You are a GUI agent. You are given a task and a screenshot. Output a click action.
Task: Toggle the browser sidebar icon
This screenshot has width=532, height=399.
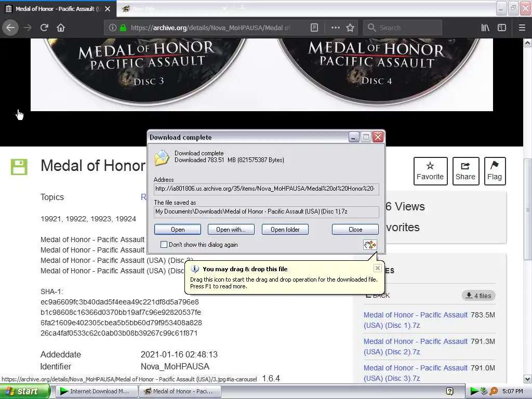[502, 28]
